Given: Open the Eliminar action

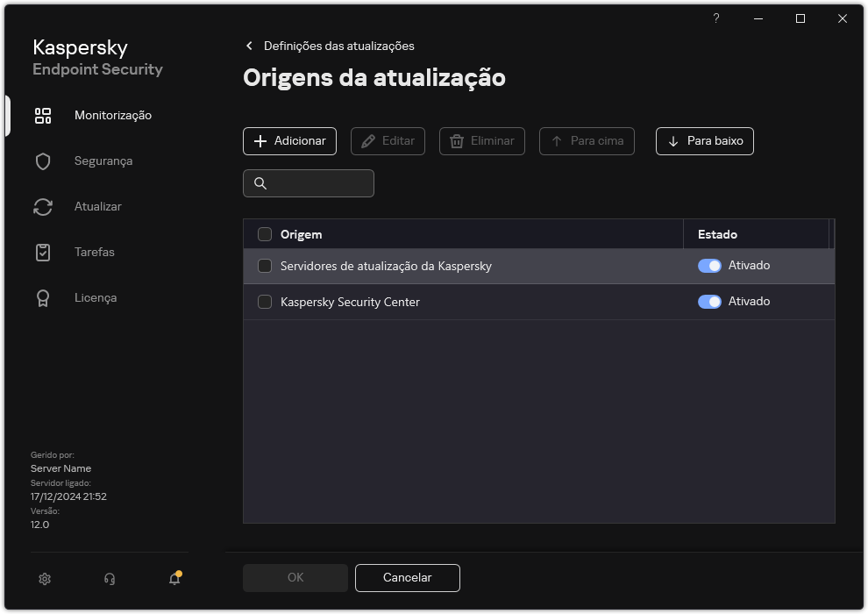Looking at the screenshot, I should pyautogui.click(x=481, y=141).
